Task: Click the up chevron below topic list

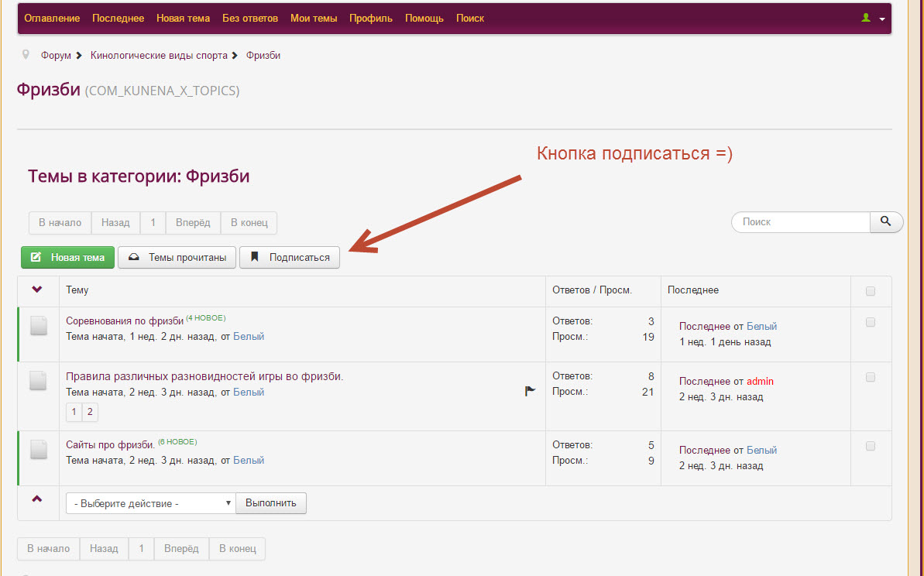Action: tap(37, 499)
